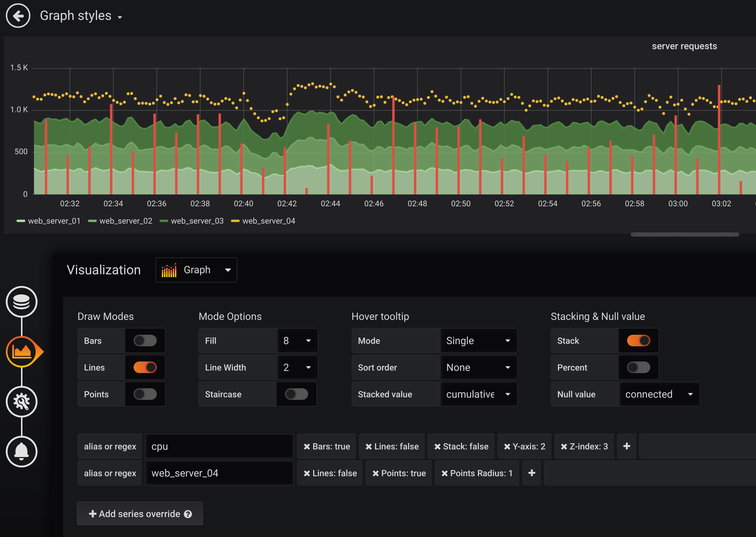The image size is (756, 537).
Task: Disable the Stack toggle
Action: point(638,341)
